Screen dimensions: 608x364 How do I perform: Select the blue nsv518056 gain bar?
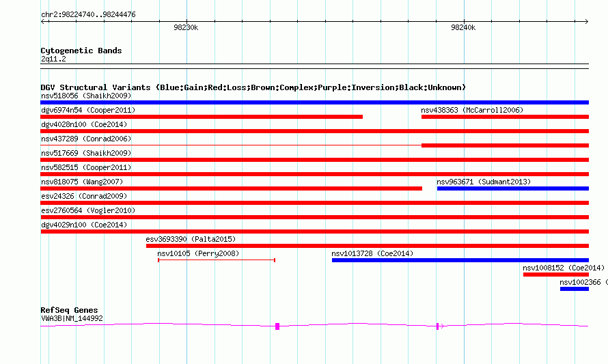314,102
